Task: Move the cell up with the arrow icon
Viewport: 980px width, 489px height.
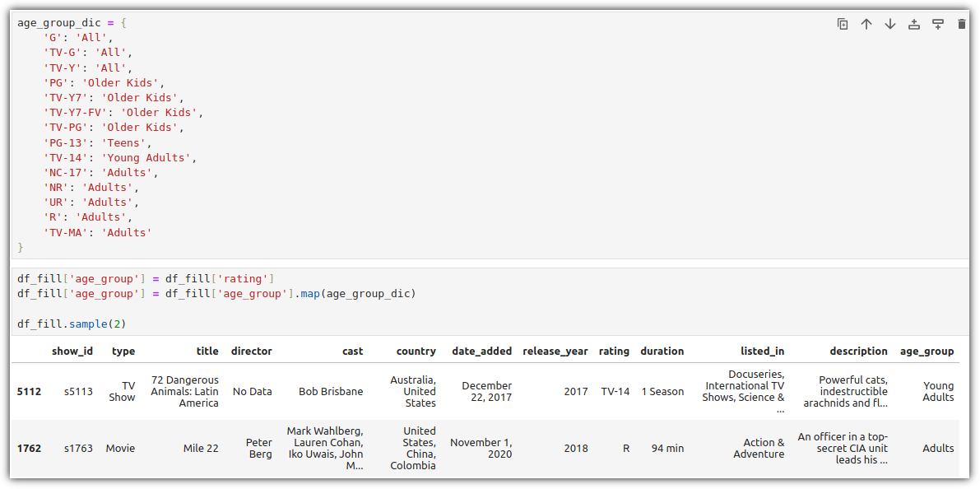Action: 866,25
